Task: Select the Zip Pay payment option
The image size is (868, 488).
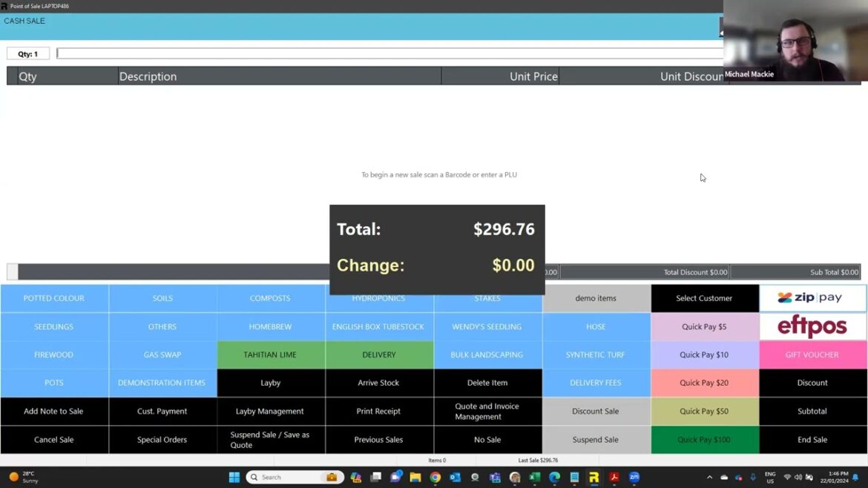Action: click(x=812, y=297)
